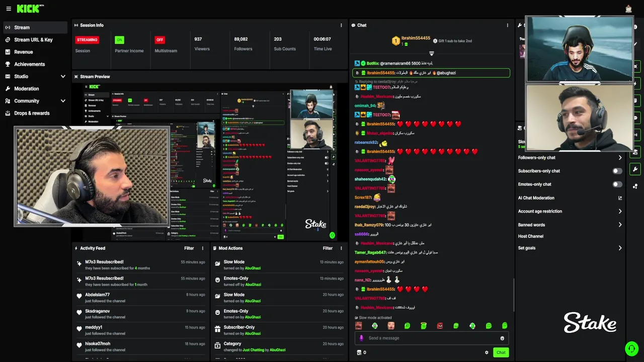Open Followers-only chat chevron

(x=620, y=158)
